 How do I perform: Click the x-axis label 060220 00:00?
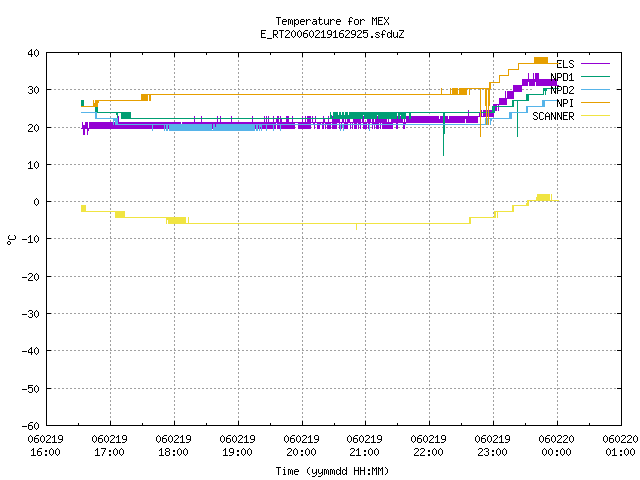point(556,446)
